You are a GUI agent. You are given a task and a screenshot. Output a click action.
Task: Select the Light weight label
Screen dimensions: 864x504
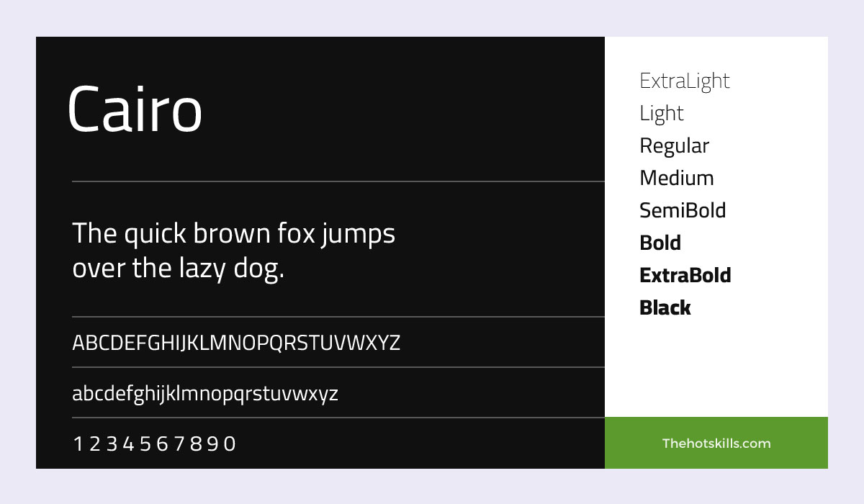click(x=661, y=113)
